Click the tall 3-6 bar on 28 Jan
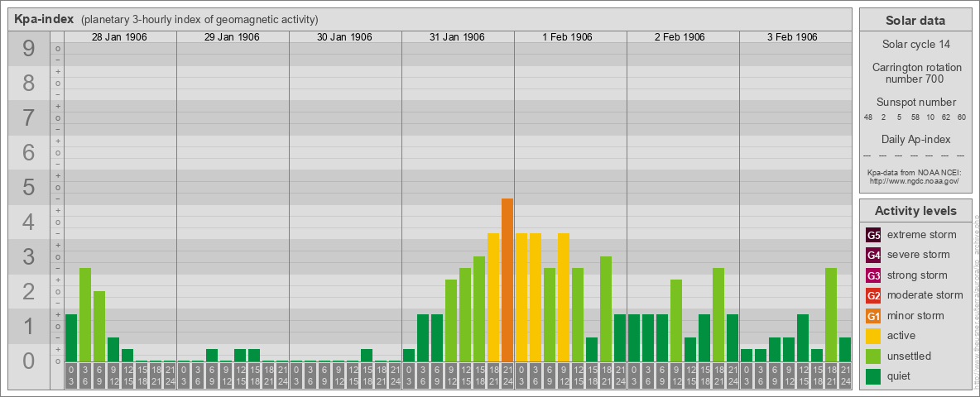This screenshot has width=980, height=397. (x=85, y=314)
